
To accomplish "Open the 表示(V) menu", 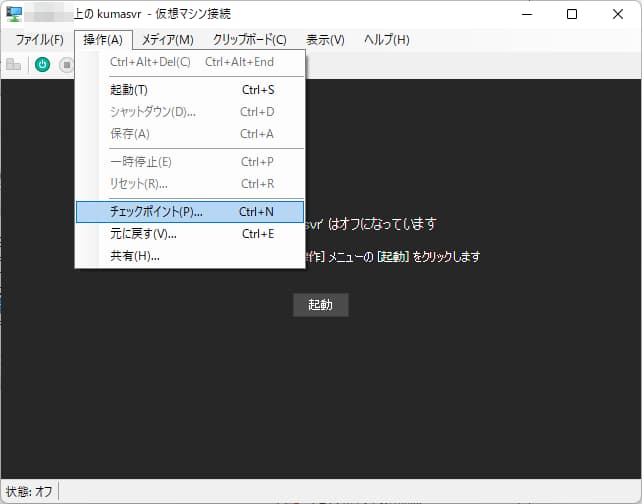I will coord(325,40).
